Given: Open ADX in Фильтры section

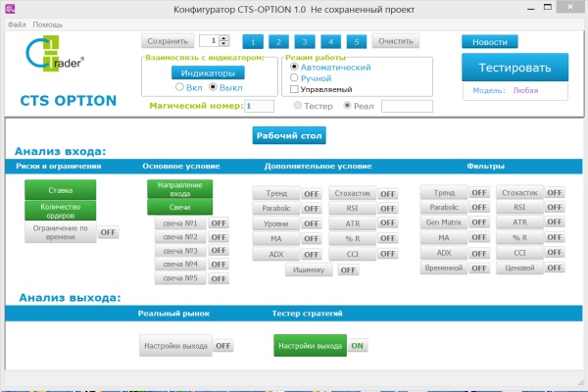Looking at the screenshot, I should [444, 253].
